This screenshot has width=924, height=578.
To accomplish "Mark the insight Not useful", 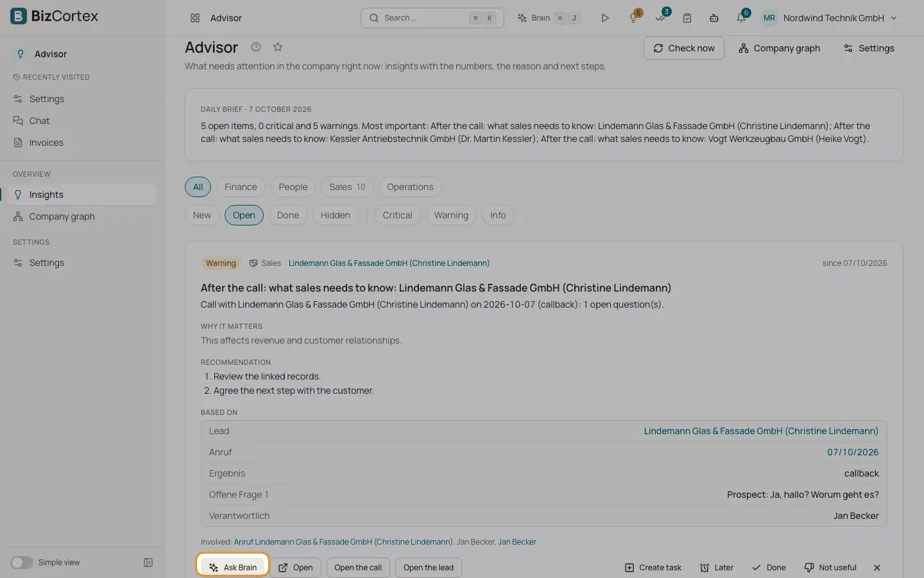I will (830, 568).
